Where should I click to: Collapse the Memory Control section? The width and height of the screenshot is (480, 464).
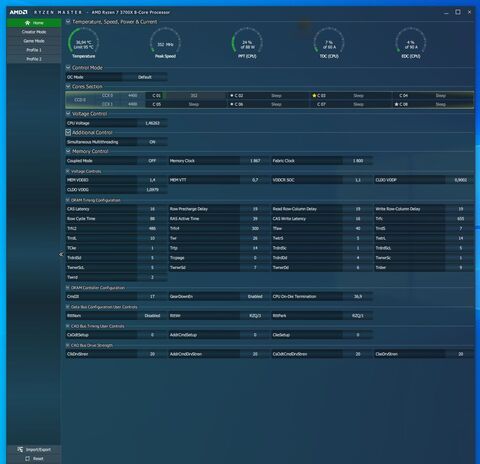(x=68, y=151)
